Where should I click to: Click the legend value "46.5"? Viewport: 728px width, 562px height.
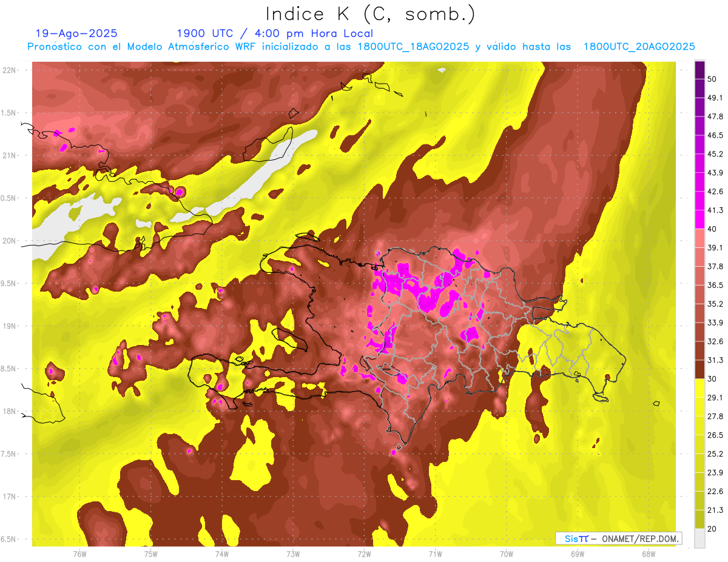coord(715,136)
